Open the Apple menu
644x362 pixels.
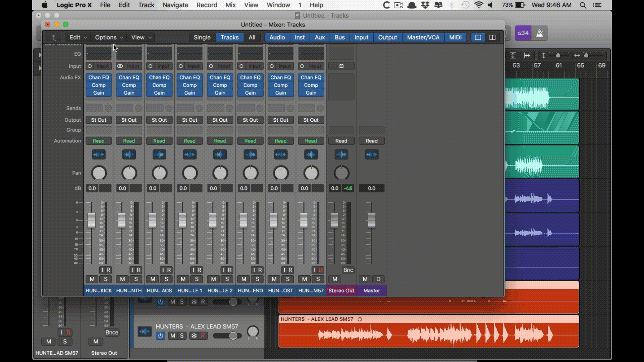coord(45,5)
